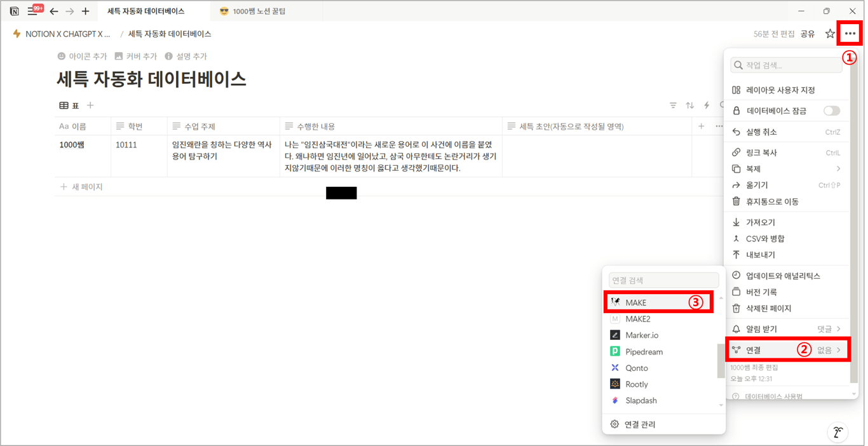Select 링크 복사 menu item
868x446 pixels.
[787, 152]
